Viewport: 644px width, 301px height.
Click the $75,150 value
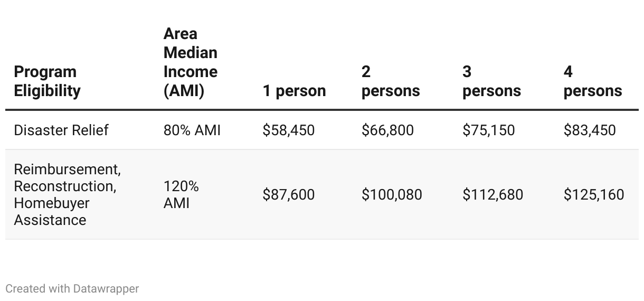click(x=488, y=130)
